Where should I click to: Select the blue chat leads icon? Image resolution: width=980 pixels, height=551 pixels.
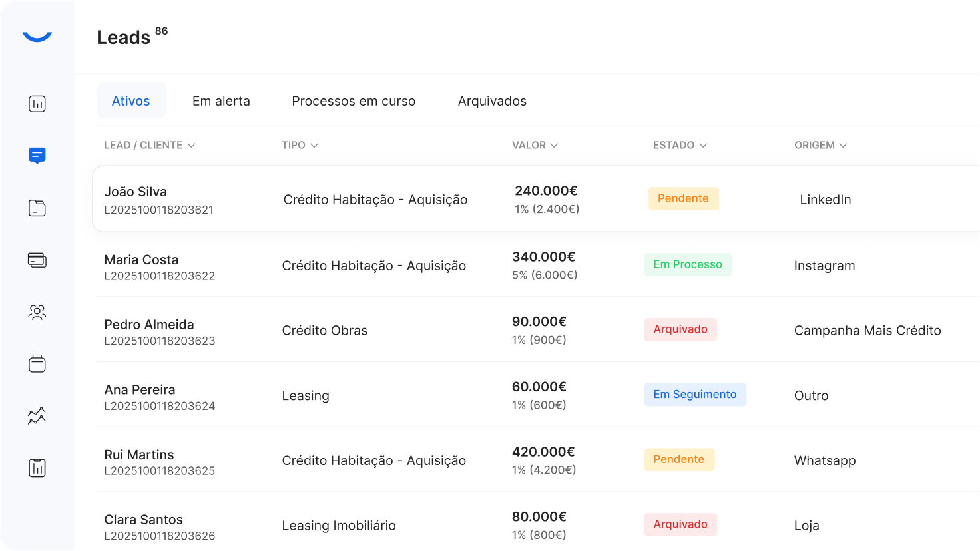(37, 155)
